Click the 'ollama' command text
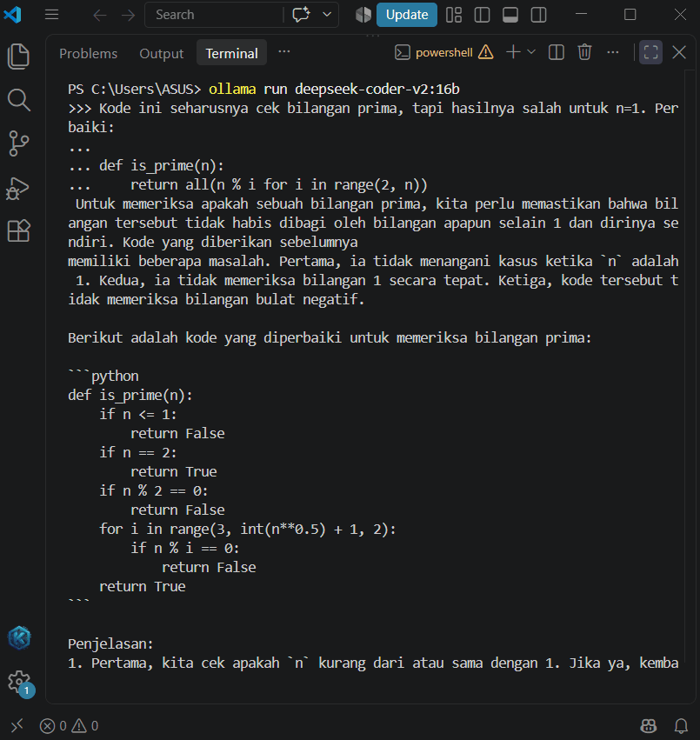This screenshot has height=740, width=700. tap(232, 90)
